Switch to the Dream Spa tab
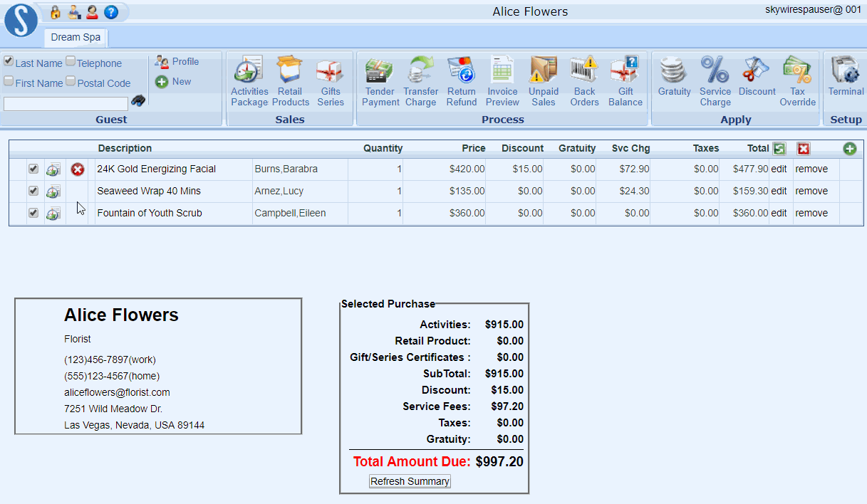 (76, 37)
